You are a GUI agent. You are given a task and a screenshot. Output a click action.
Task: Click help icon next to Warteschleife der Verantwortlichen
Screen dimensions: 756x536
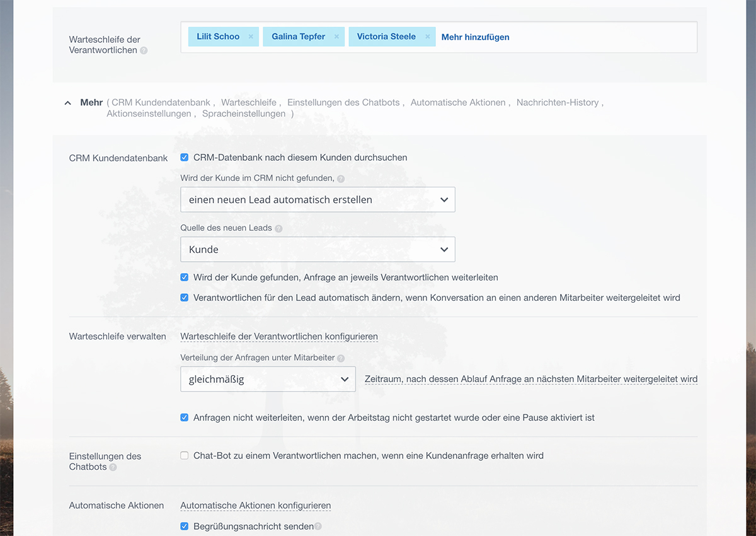[x=144, y=50]
